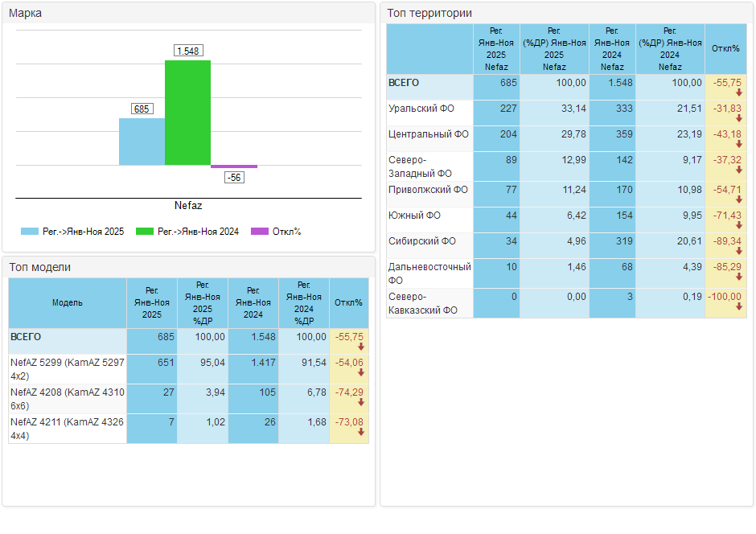Click the Топ модели panel title
The width and height of the screenshot is (756, 534).
[40, 267]
